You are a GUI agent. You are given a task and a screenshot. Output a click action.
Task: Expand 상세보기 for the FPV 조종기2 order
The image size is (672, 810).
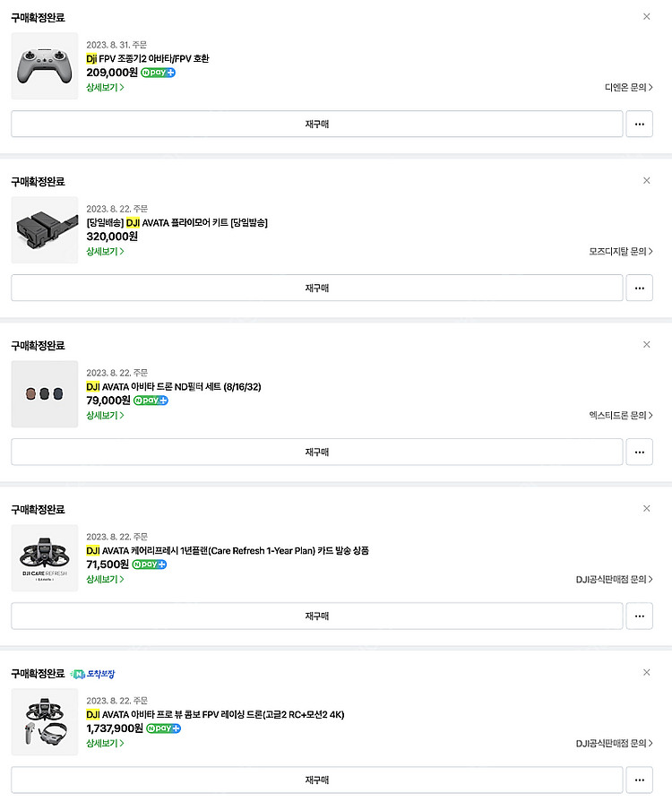point(105,88)
